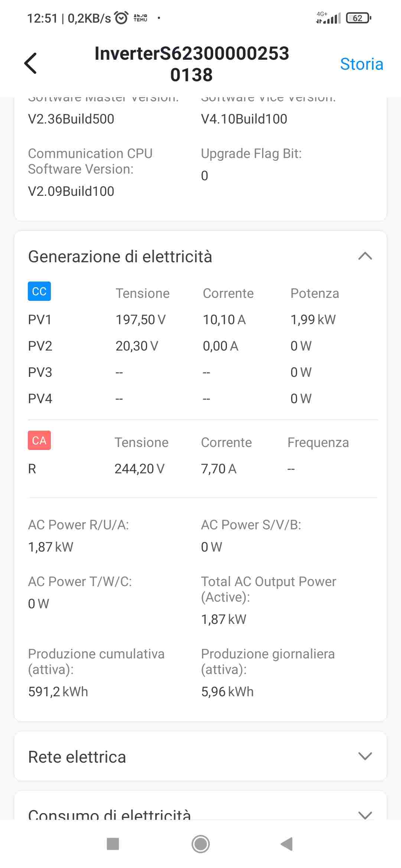
Task: Collapse the Generazione di elettricità section
Action: (365, 256)
